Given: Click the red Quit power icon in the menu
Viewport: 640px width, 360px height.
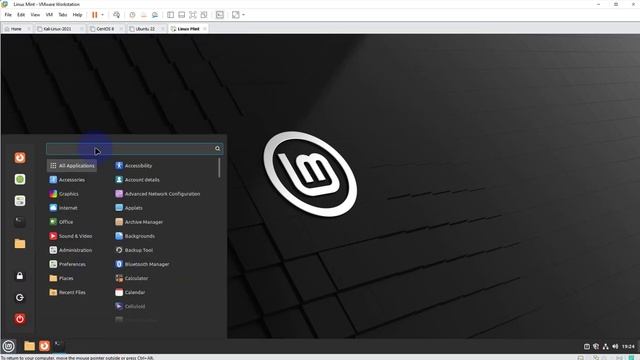Looking at the screenshot, I should pos(20,319).
